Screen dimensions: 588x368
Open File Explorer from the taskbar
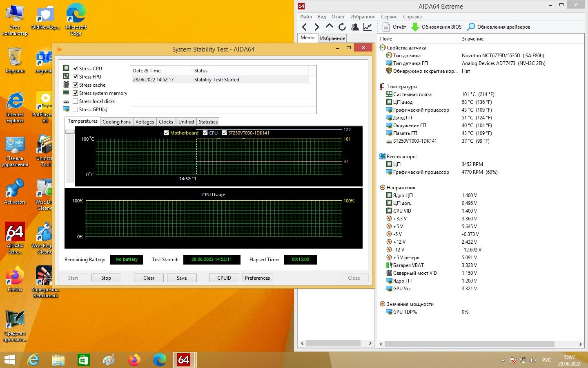[x=58, y=360]
